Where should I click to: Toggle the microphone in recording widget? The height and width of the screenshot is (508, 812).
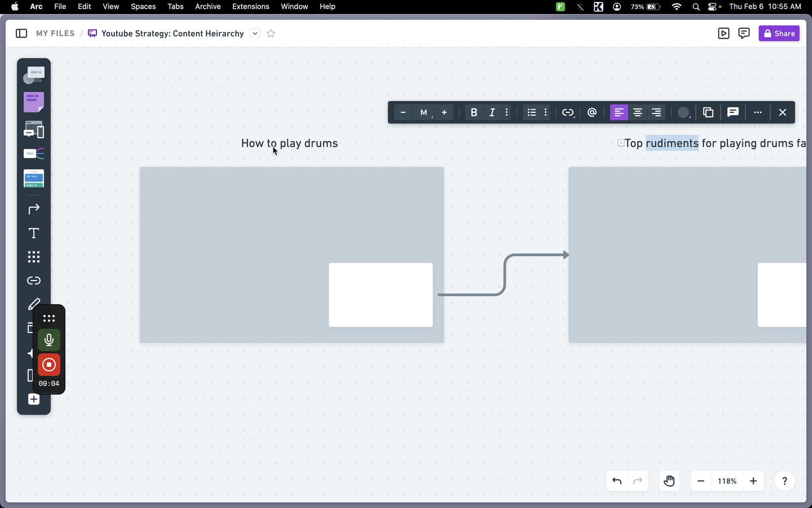49,340
